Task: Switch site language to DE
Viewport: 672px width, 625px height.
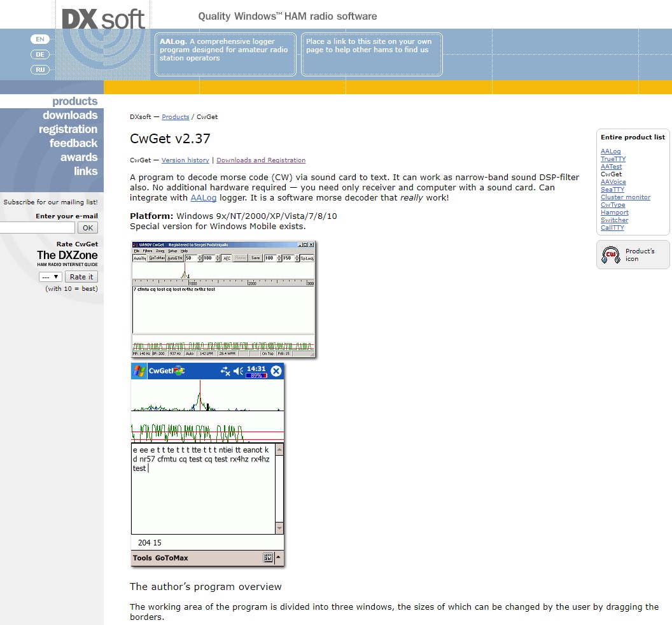Action: 39,55
